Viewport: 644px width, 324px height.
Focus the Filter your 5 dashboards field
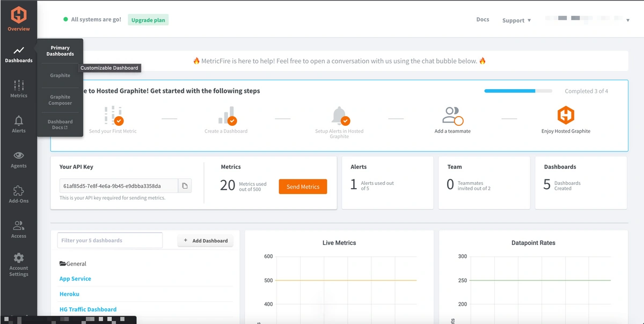pyautogui.click(x=110, y=240)
